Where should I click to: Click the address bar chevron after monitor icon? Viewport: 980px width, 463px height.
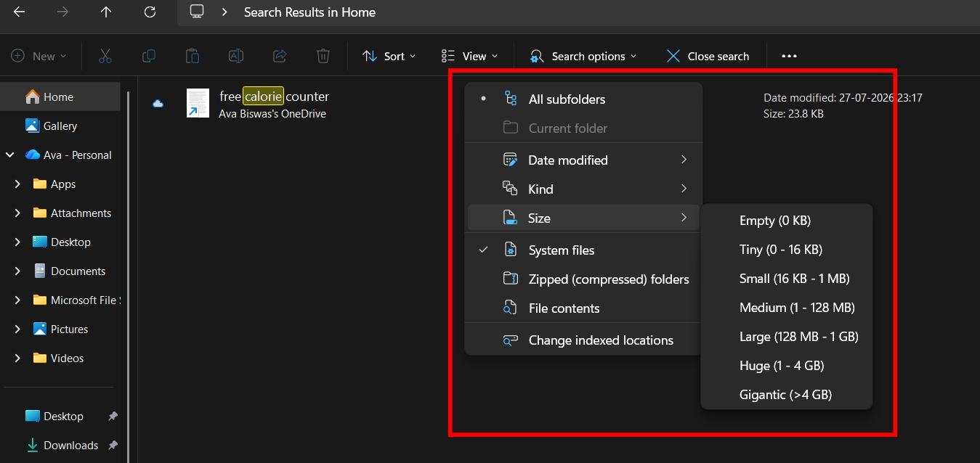224,12
